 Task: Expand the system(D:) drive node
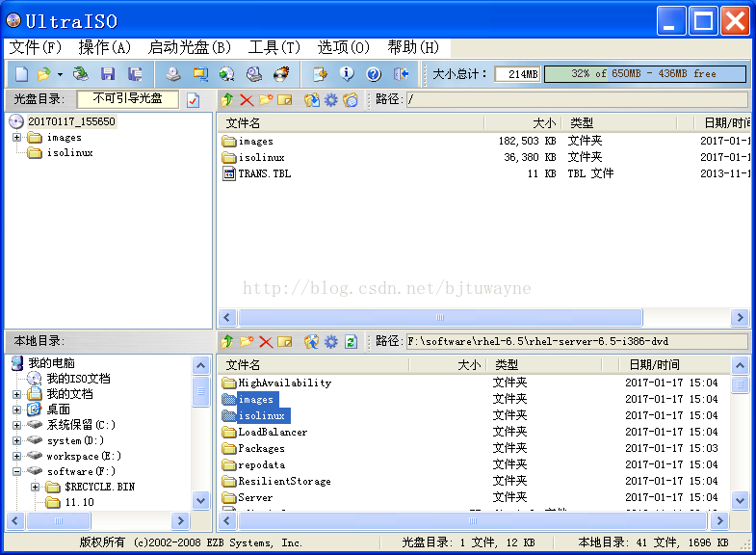(17, 440)
